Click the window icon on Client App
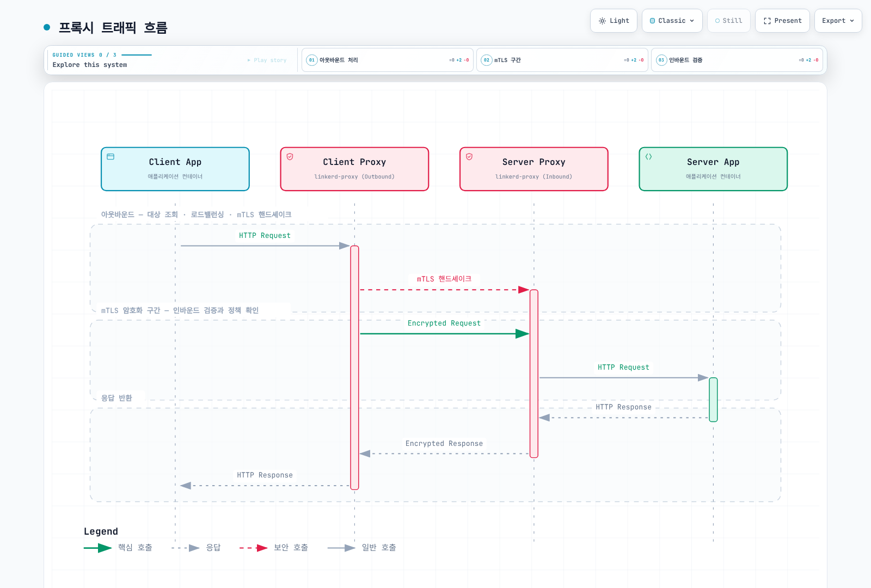Viewport: 871px width, 588px height. pos(111,157)
